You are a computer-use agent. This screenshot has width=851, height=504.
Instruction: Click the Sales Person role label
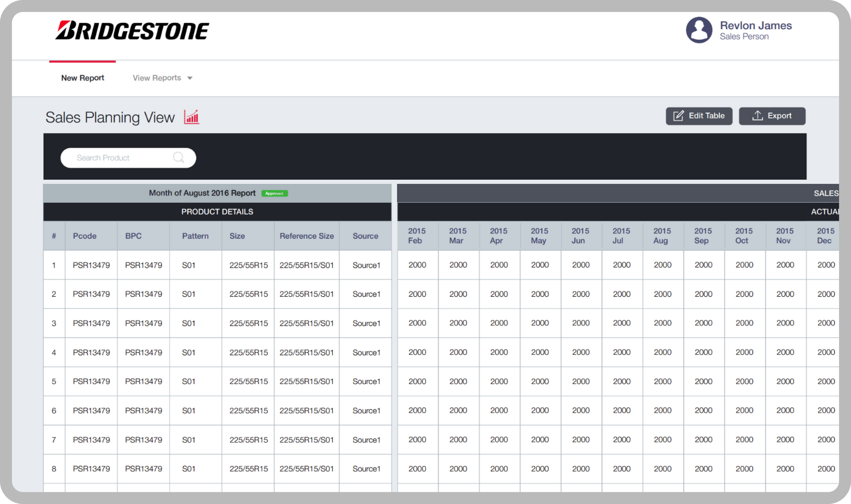[x=744, y=37]
